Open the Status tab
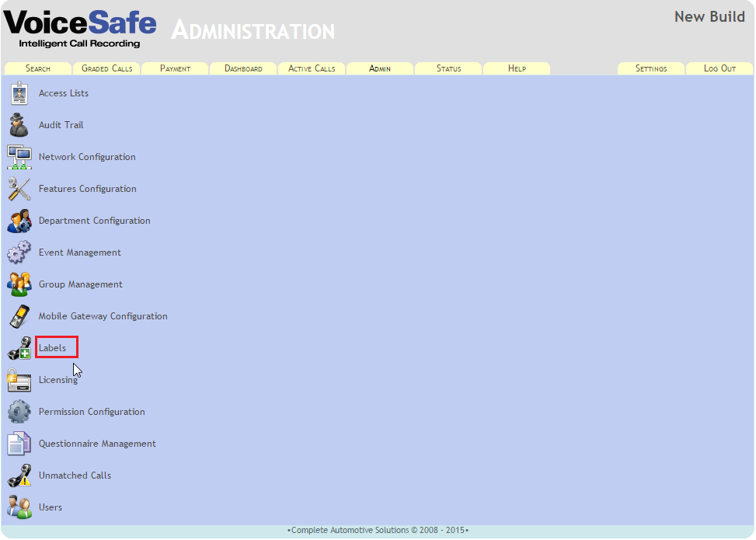This screenshot has height=540, width=756. [x=448, y=68]
